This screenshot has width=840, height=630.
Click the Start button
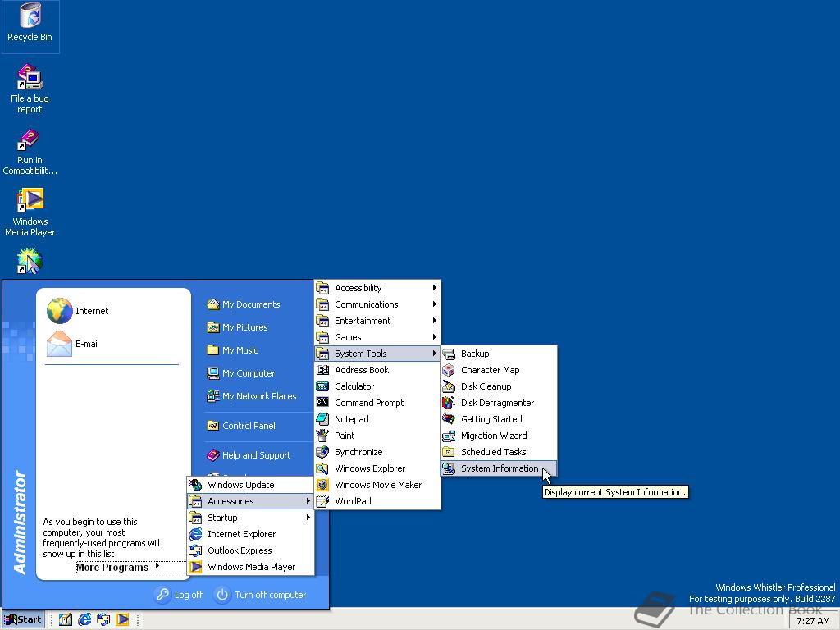click(x=22, y=620)
